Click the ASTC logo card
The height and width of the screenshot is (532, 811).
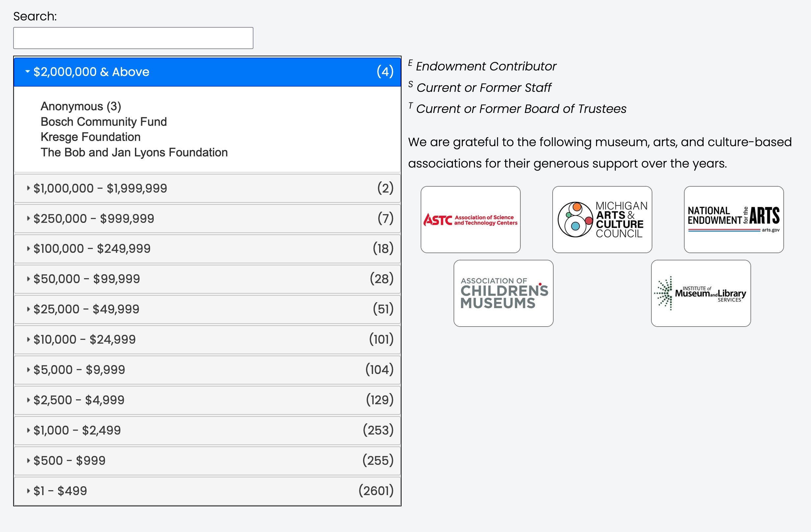pyautogui.click(x=471, y=220)
